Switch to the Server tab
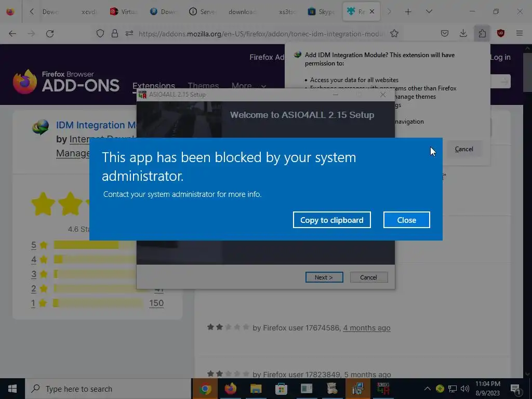Viewport: 532px width, 399px height. 203,12
